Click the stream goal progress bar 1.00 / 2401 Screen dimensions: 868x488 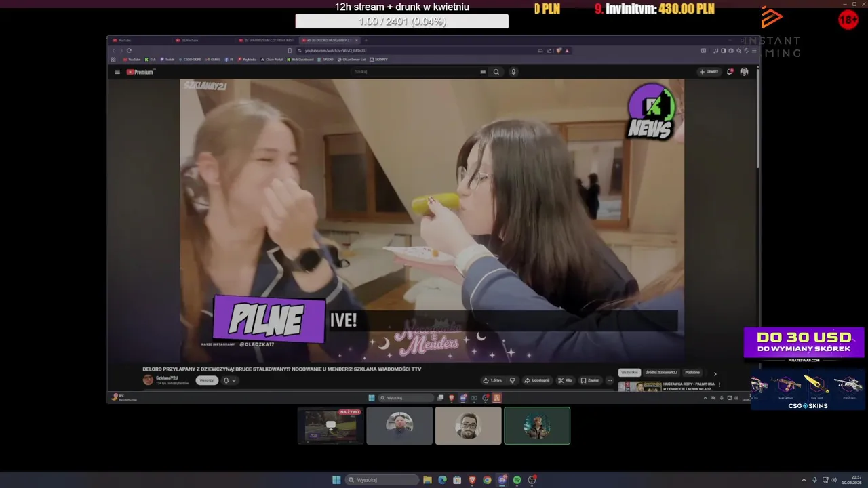pyautogui.click(x=401, y=22)
